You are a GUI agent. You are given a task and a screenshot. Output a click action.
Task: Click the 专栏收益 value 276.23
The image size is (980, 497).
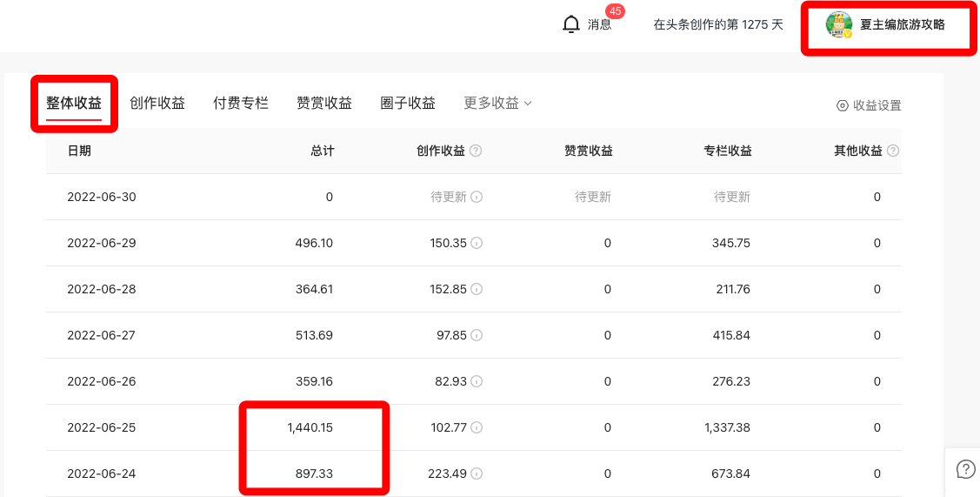click(732, 381)
